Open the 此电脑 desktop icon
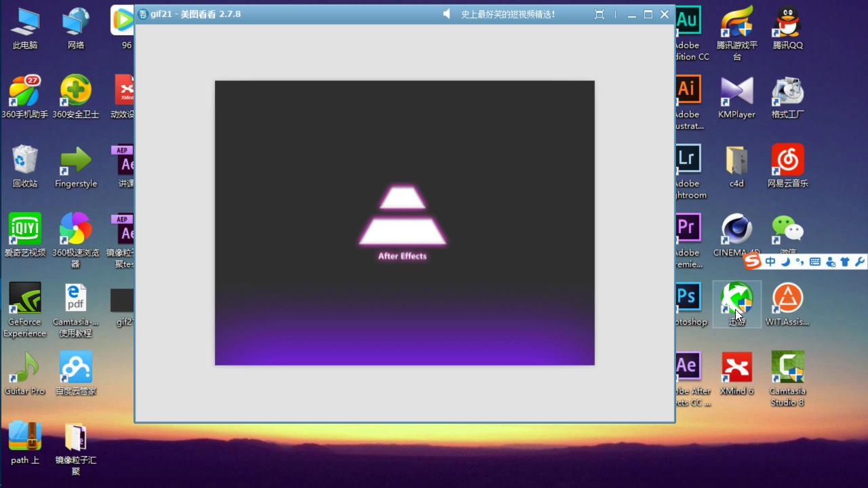Screen dimensions: 868x488 coord(25,28)
